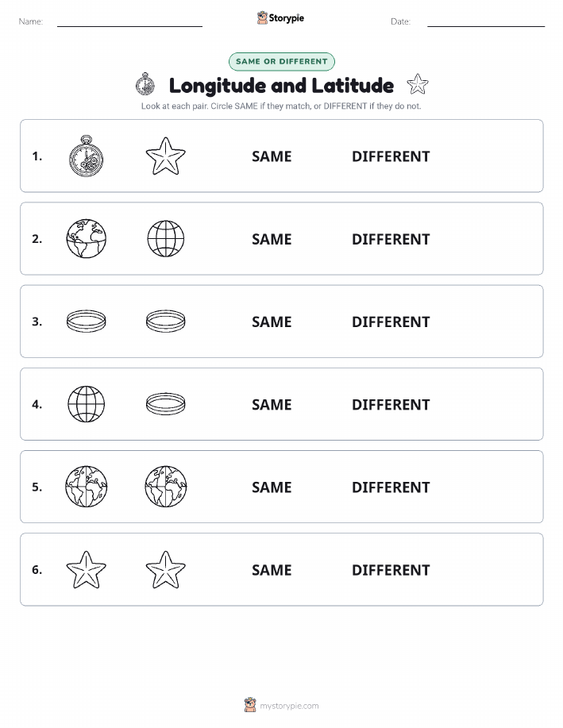The height and width of the screenshot is (728, 563).
Task: Pick SAME for question 6
Action: point(272,570)
